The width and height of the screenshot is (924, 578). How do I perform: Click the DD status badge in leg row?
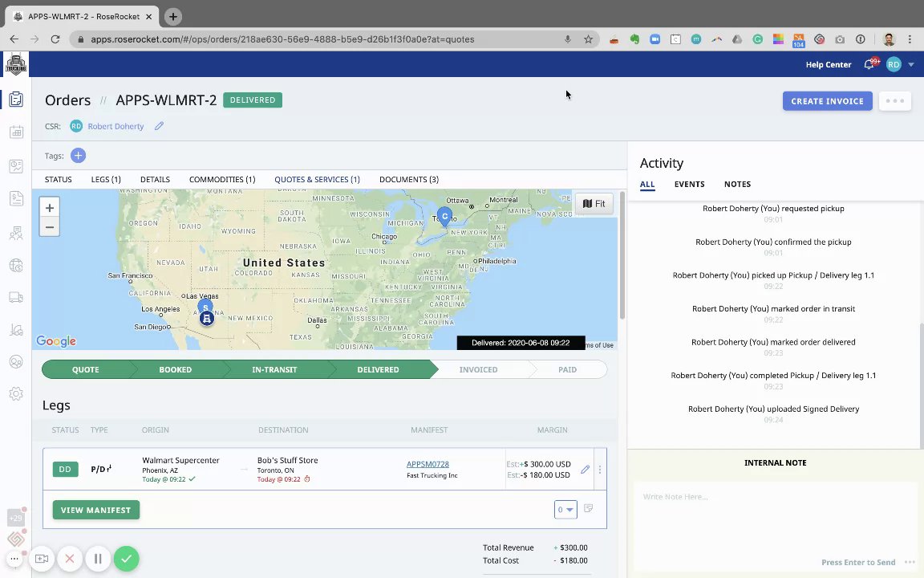[65, 470]
